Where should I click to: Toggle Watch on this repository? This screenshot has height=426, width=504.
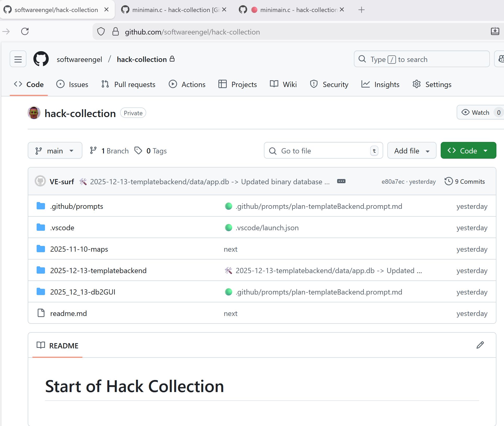pos(475,112)
